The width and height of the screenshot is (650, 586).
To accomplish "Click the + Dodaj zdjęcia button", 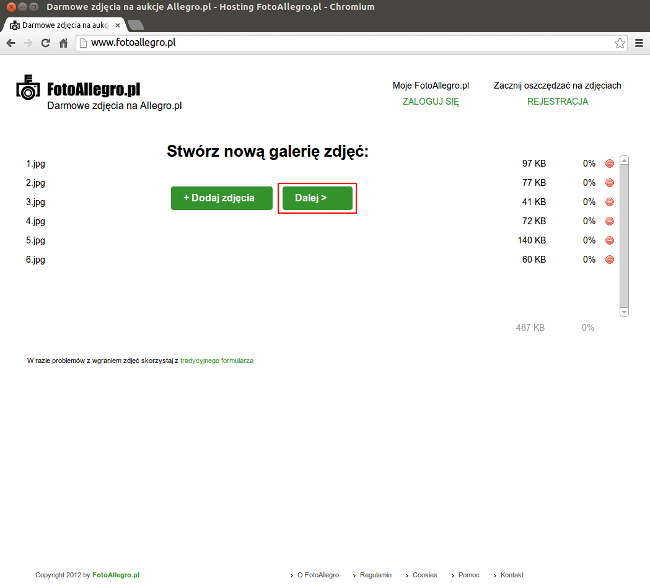I will [222, 198].
